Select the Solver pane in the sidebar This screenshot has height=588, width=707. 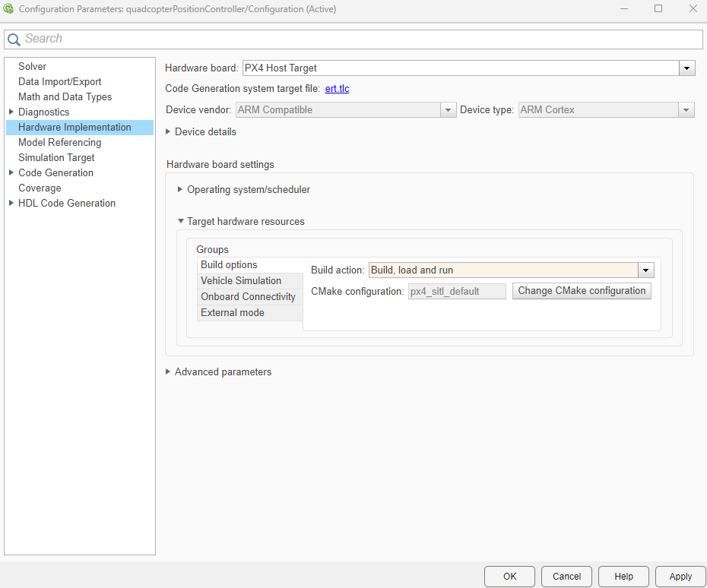pos(32,66)
